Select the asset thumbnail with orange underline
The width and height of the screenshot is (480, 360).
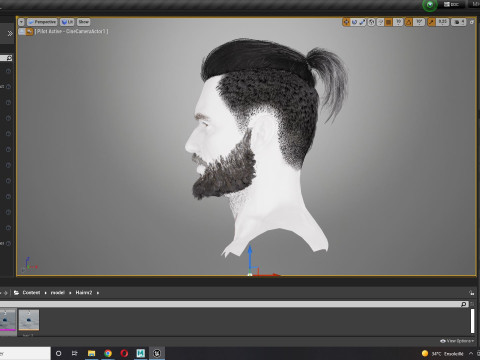pyautogui.click(x=29, y=320)
